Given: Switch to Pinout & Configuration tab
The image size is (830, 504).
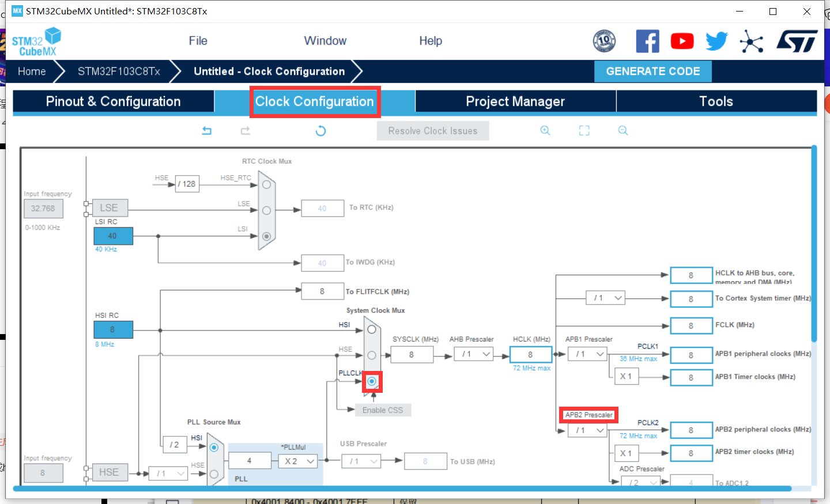Looking at the screenshot, I should (114, 101).
